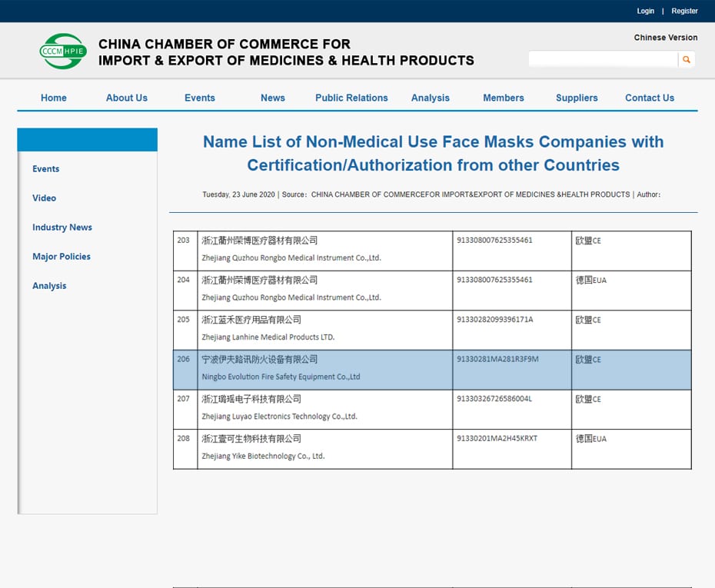This screenshot has width=715, height=588.
Task: Click 'Zhejiang Quzhou Rongbo Medical Instrument' in row 204
Action: point(291,297)
